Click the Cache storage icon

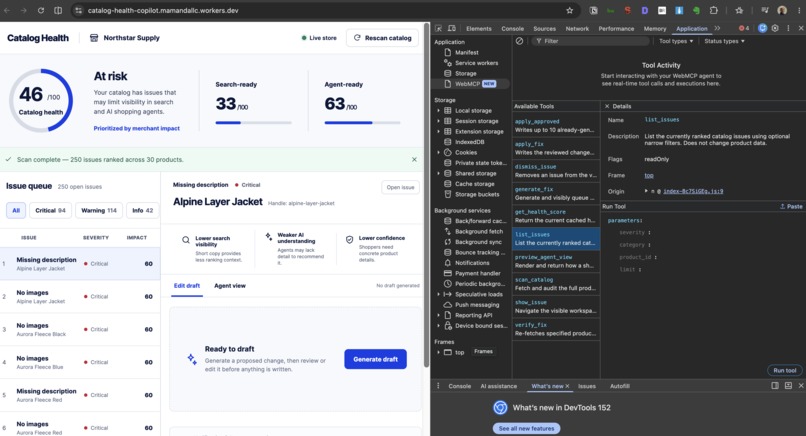tap(448, 184)
